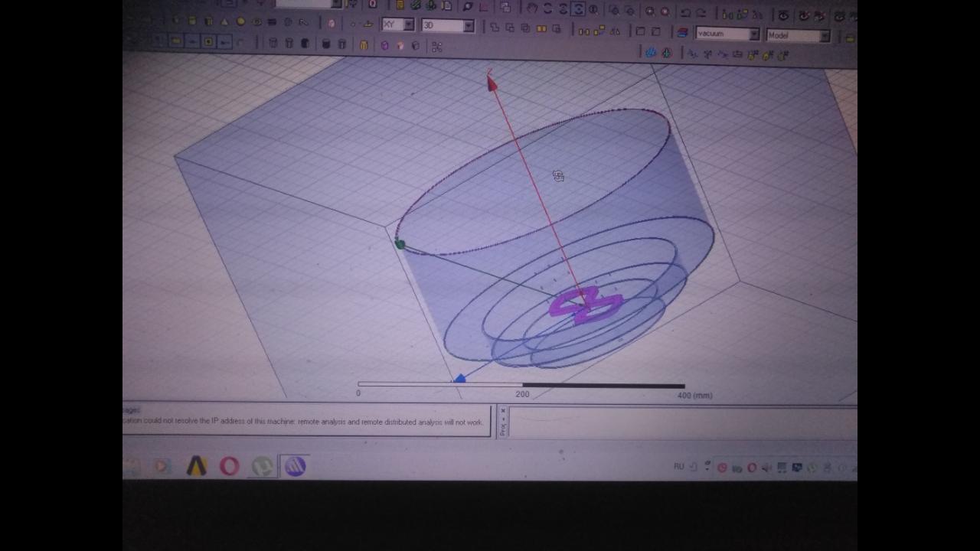The height and width of the screenshot is (551, 980).
Task: Click the highlighted yellow select-mode button
Action: (176, 41)
